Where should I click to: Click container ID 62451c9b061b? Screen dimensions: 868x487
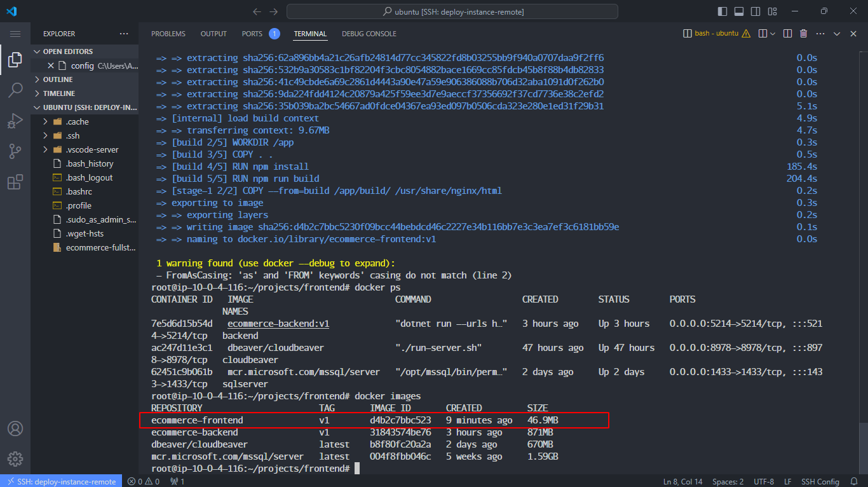182,372
